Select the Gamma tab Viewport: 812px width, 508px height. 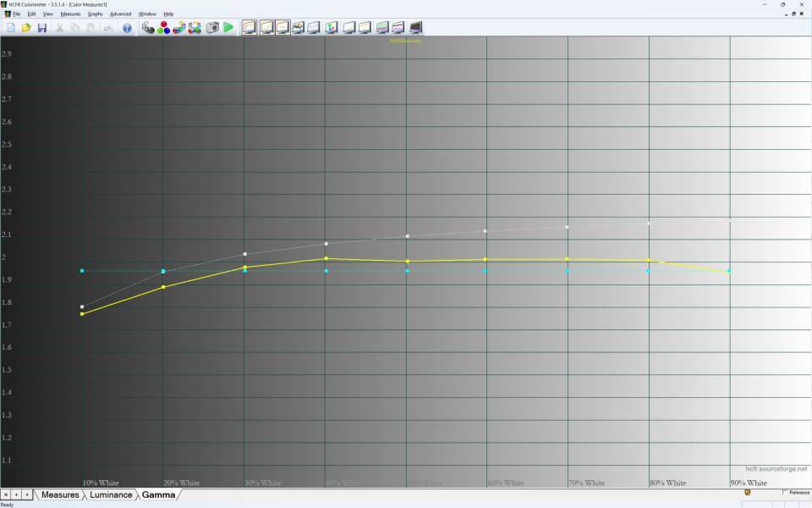(158, 495)
